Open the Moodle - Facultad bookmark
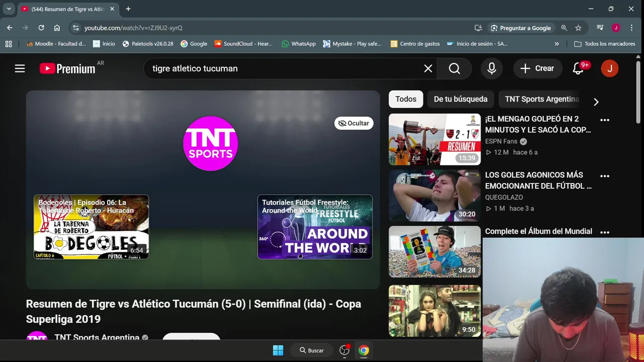 pos(56,44)
